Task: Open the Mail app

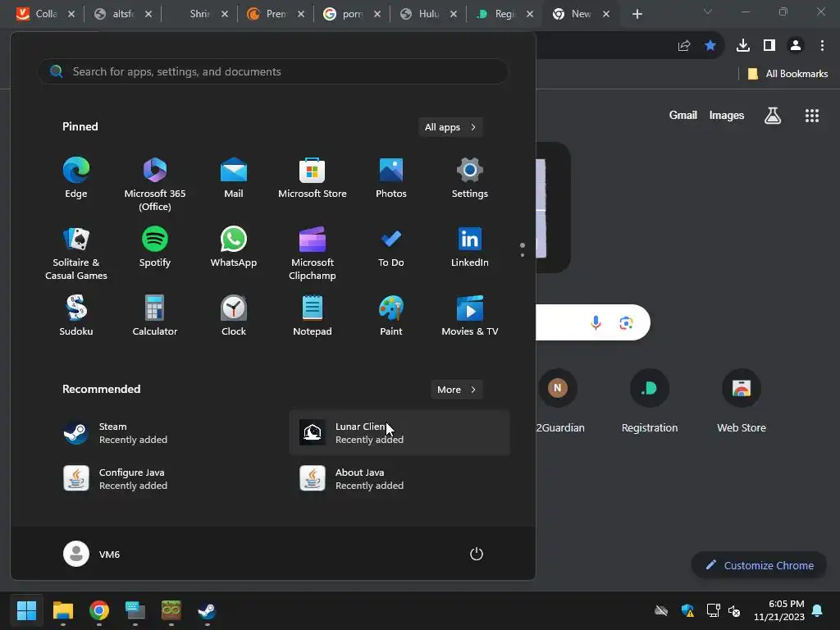Action: [x=234, y=178]
